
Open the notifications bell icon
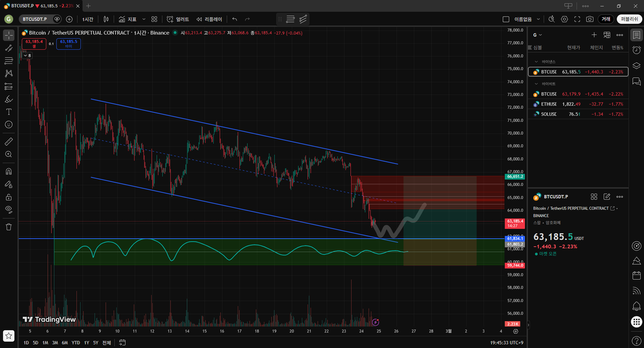point(636,307)
